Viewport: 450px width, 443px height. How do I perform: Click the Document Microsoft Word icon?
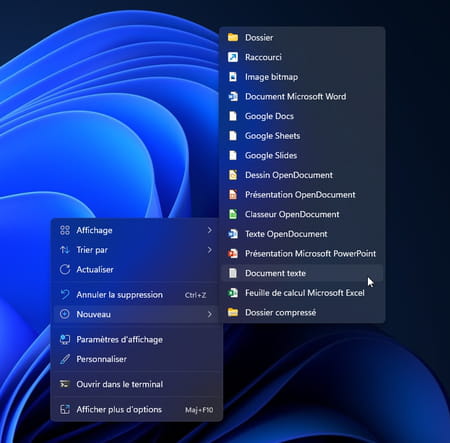[x=233, y=96]
